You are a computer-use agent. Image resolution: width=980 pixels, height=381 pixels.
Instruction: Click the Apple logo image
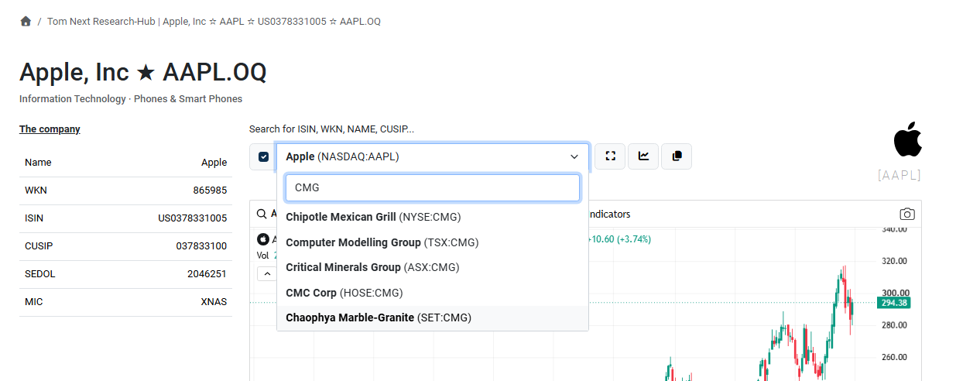click(908, 139)
